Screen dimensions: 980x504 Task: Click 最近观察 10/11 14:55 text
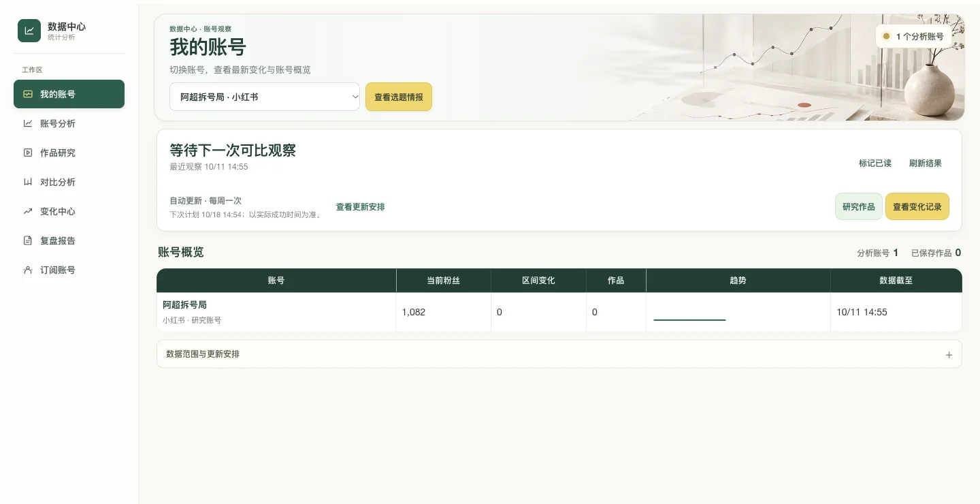pos(209,167)
